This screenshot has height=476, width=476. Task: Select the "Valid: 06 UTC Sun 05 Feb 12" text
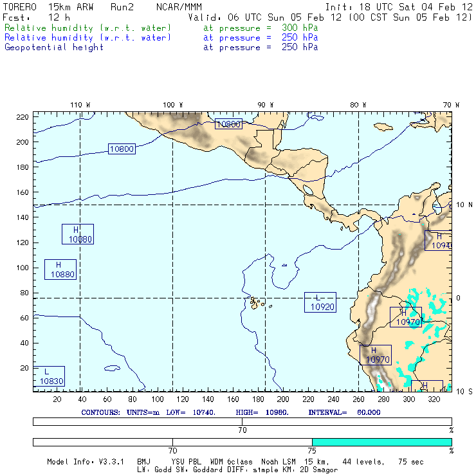click(265, 17)
